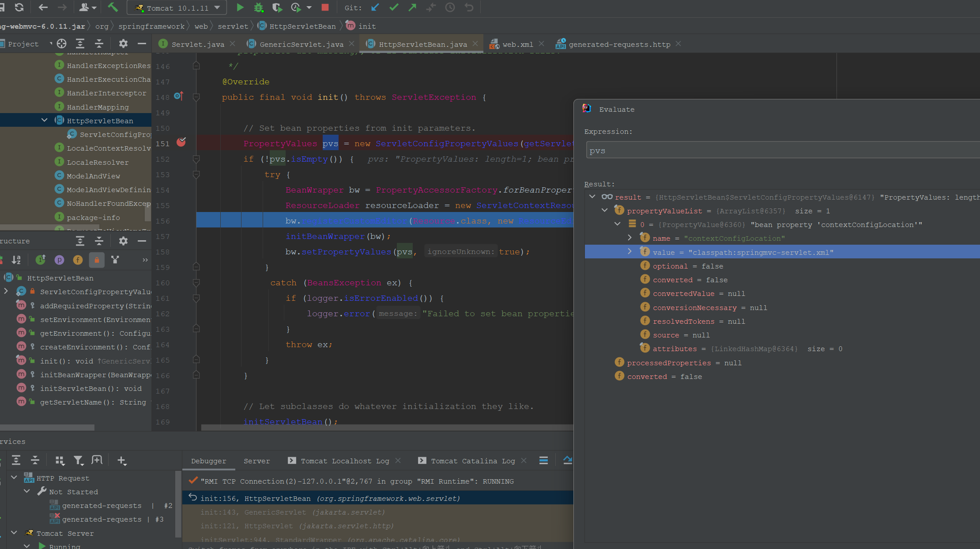
Task: Locate the open file with the Project crosshair icon
Action: tap(62, 44)
